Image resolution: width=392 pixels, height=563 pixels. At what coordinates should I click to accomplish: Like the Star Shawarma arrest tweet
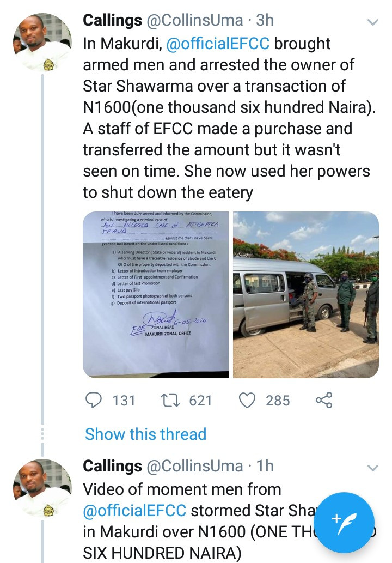coord(248,401)
